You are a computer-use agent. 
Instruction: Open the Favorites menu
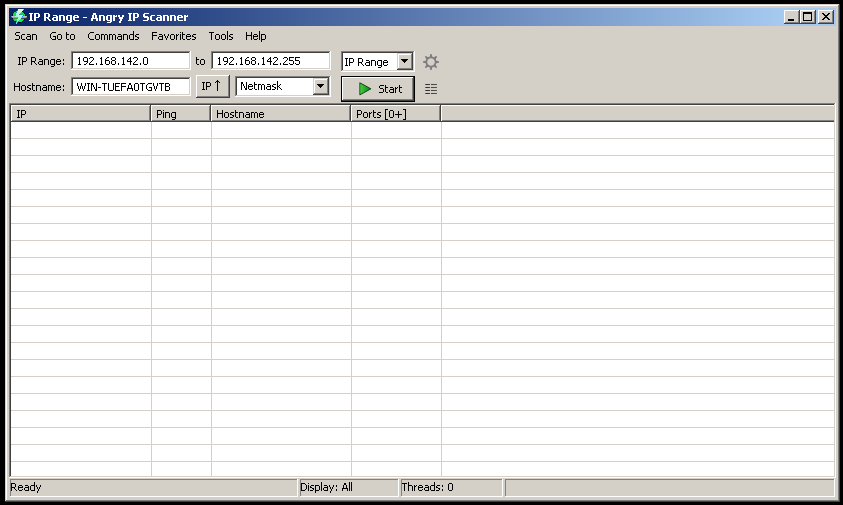click(x=174, y=36)
